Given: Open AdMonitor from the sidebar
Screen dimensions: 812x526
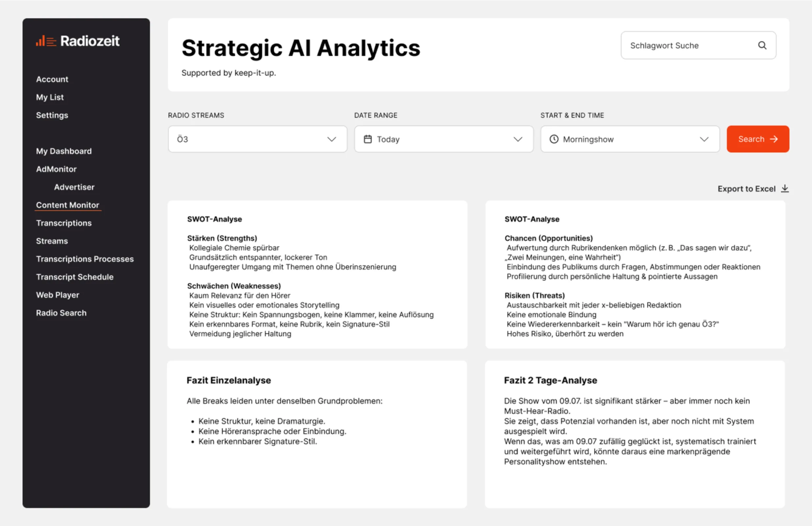Looking at the screenshot, I should pos(56,169).
